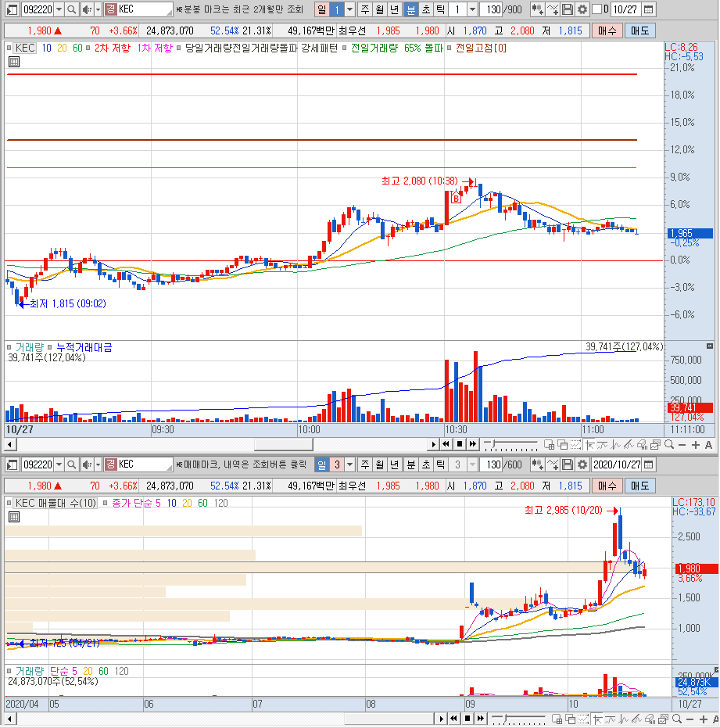The height and width of the screenshot is (728, 720).
Task: Select the '누적거래대금' legend label
Action: pyautogui.click(x=84, y=347)
